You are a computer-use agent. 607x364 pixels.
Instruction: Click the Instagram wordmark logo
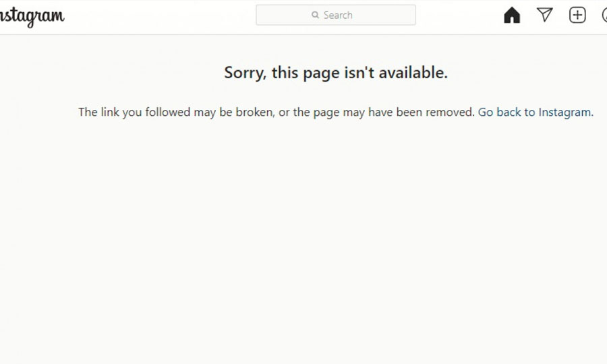[x=32, y=17]
